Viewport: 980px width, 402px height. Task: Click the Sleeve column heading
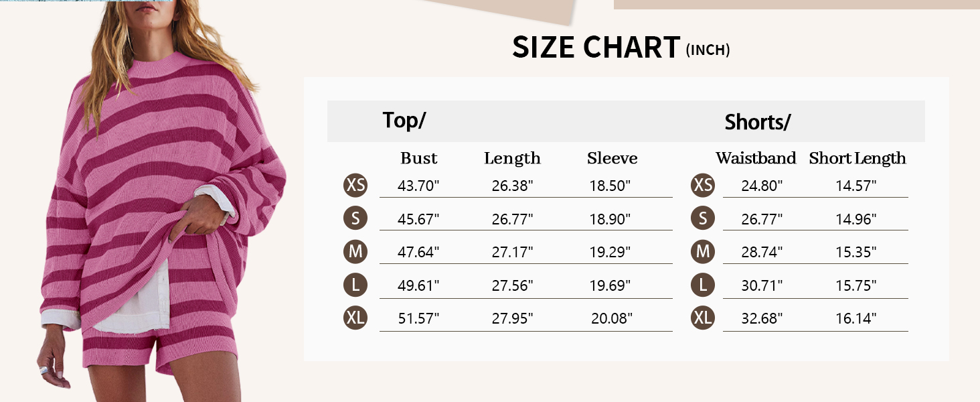[612, 159]
